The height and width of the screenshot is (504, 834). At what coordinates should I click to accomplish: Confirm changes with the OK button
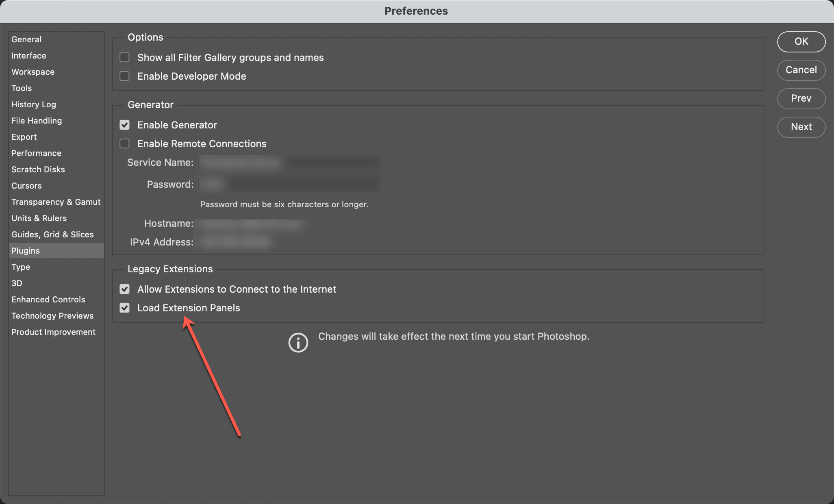(801, 41)
